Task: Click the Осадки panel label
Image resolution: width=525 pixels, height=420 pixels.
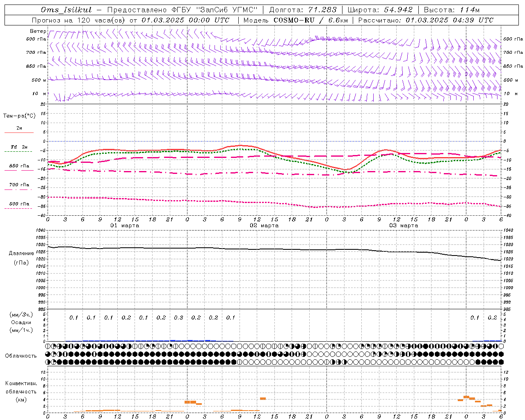Action: pyautogui.click(x=21, y=322)
